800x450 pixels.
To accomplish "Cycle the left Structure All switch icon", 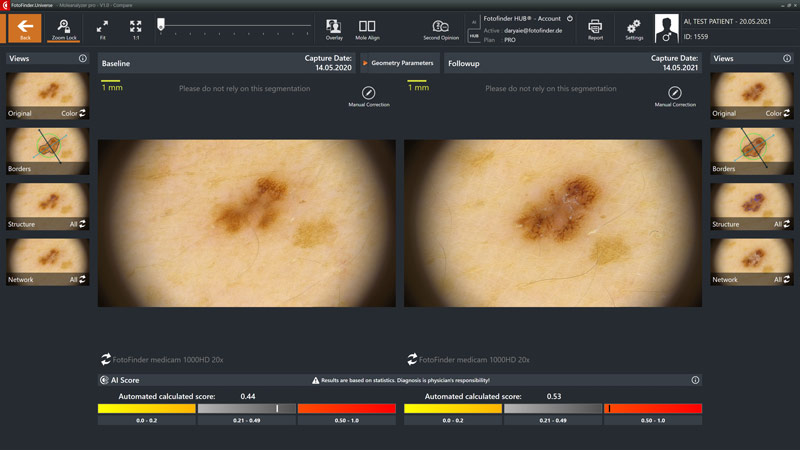I will 82,223.
